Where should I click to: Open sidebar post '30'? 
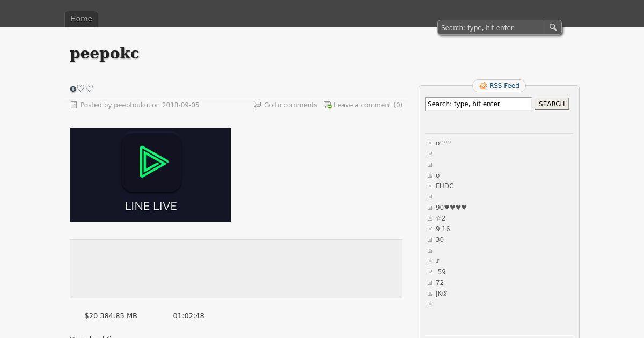440,240
